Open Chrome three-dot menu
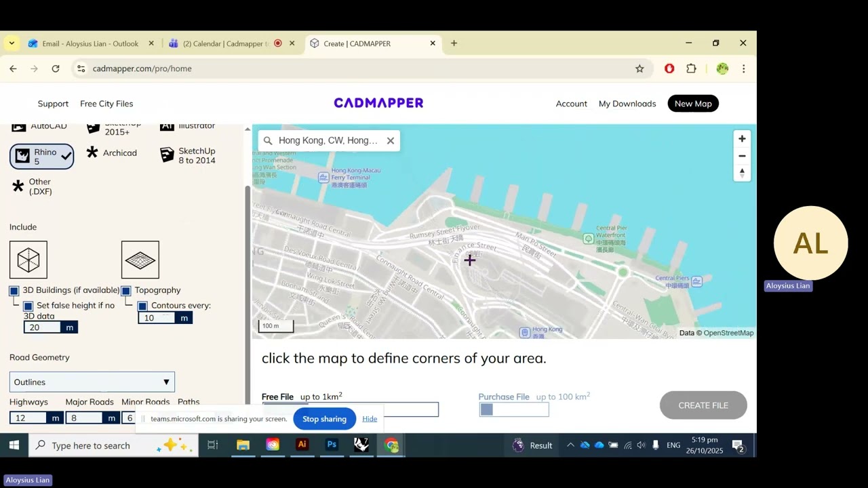Viewport: 868px width, 488px height. (744, 68)
